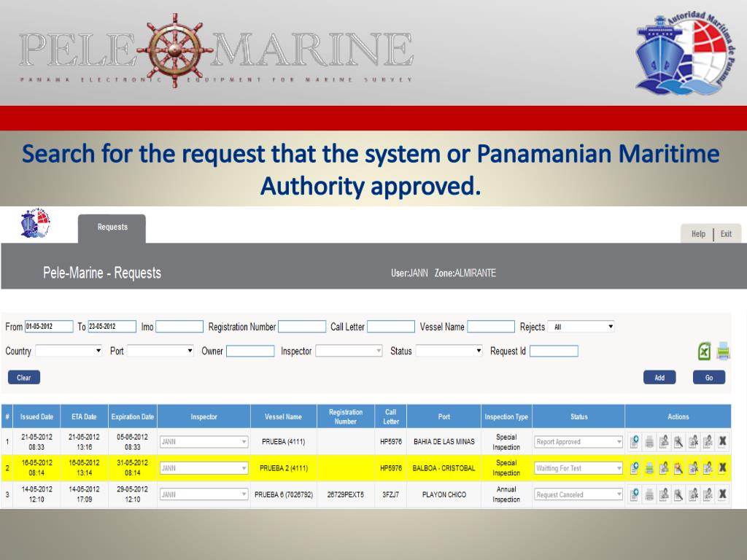This screenshot has height=560, width=747.
Task: Print the list via printer icon above Go
Action: [x=723, y=351]
